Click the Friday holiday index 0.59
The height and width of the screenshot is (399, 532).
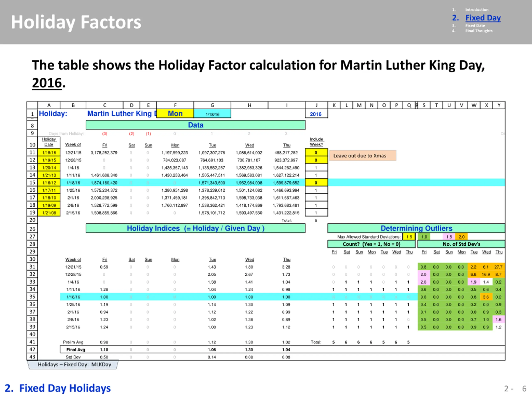(x=104, y=267)
